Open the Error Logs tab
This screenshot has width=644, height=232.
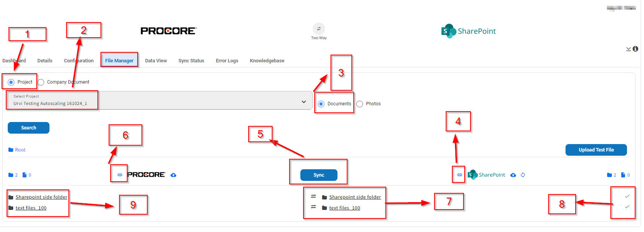coord(227,61)
